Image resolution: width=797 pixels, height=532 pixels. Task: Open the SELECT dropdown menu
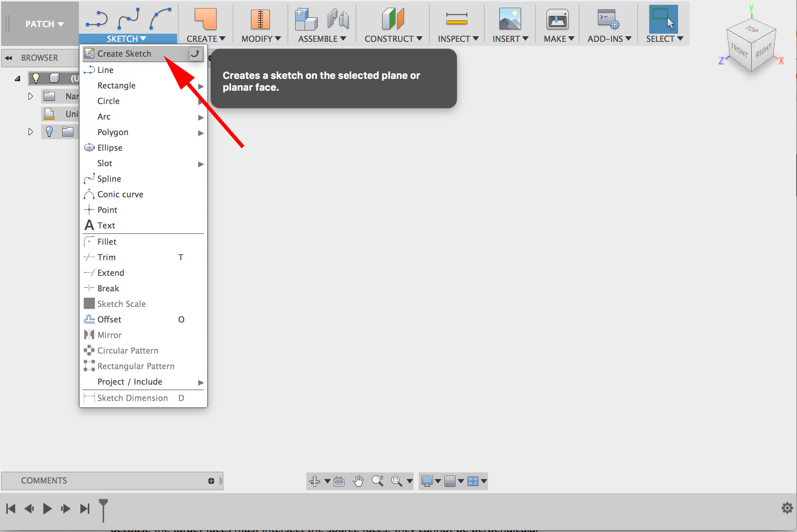665,39
